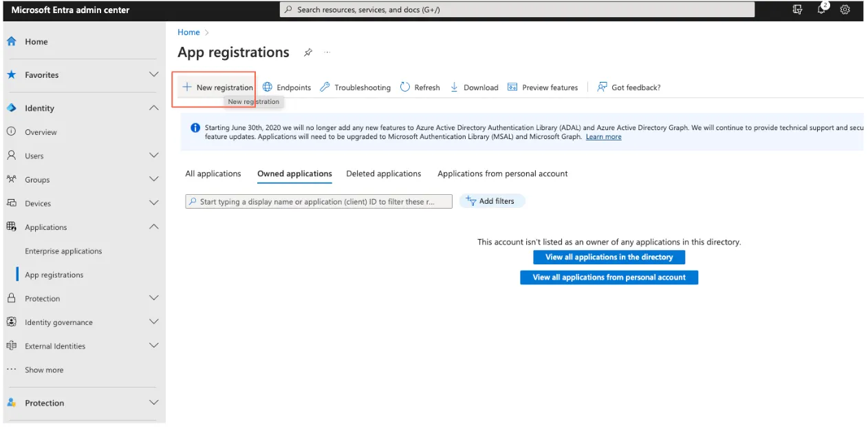Viewport: 868px width, 431px height.
Task: Click the Show more ellipsis icon
Action: (x=11, y=370)
